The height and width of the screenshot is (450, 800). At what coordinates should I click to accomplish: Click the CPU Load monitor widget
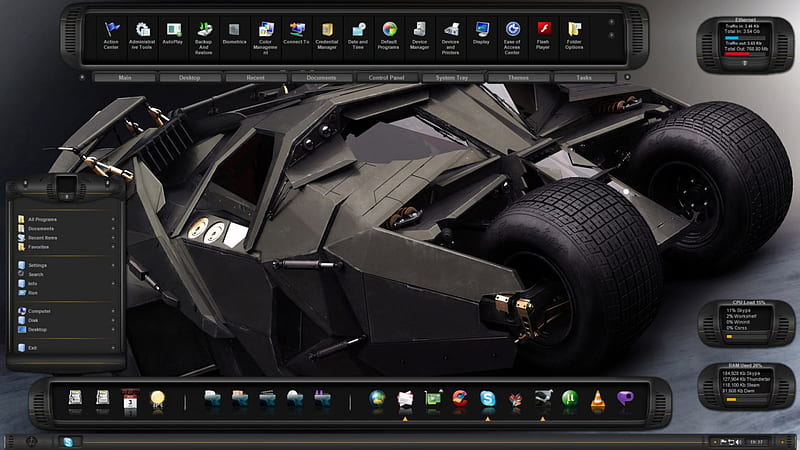point(746,322)
